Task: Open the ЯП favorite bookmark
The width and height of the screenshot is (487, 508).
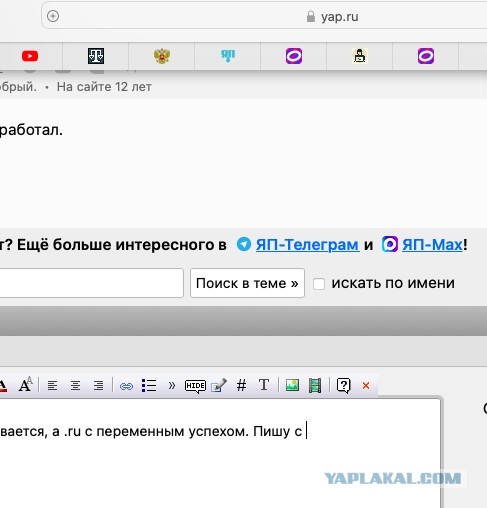Action: tap(228, 56)
